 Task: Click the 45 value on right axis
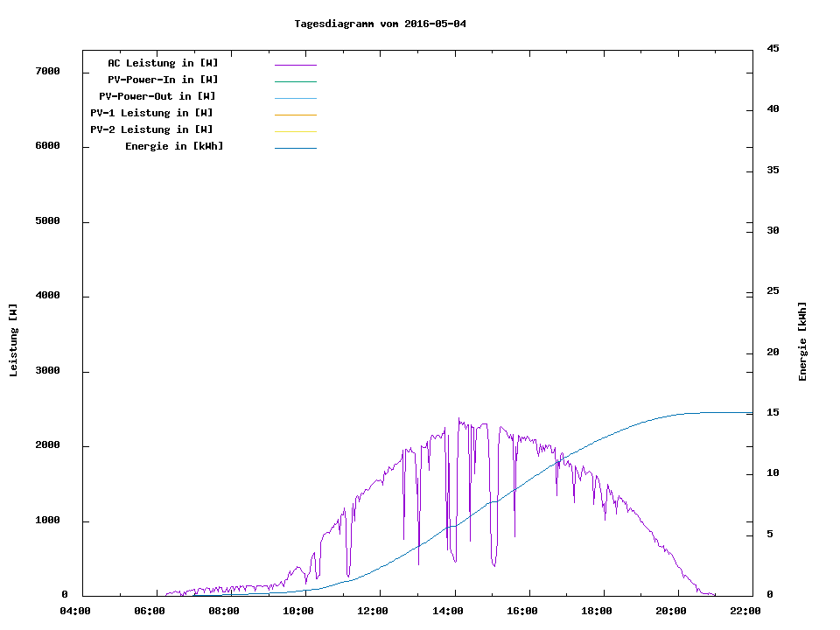pyautogui.click(x=773, y=48)
